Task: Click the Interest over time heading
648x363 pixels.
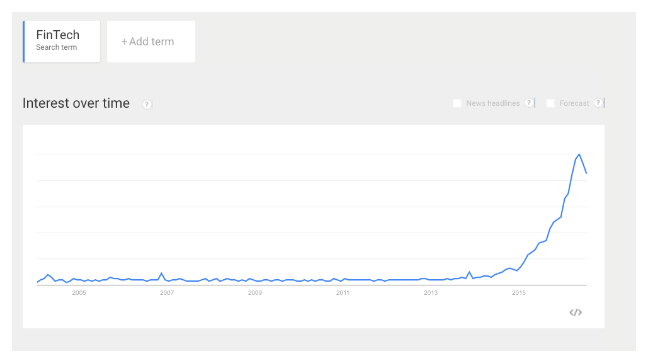Action: [76, 103]
